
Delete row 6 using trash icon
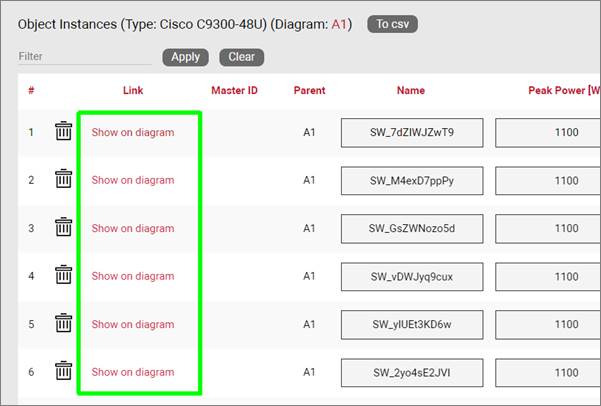pos(64,371)
